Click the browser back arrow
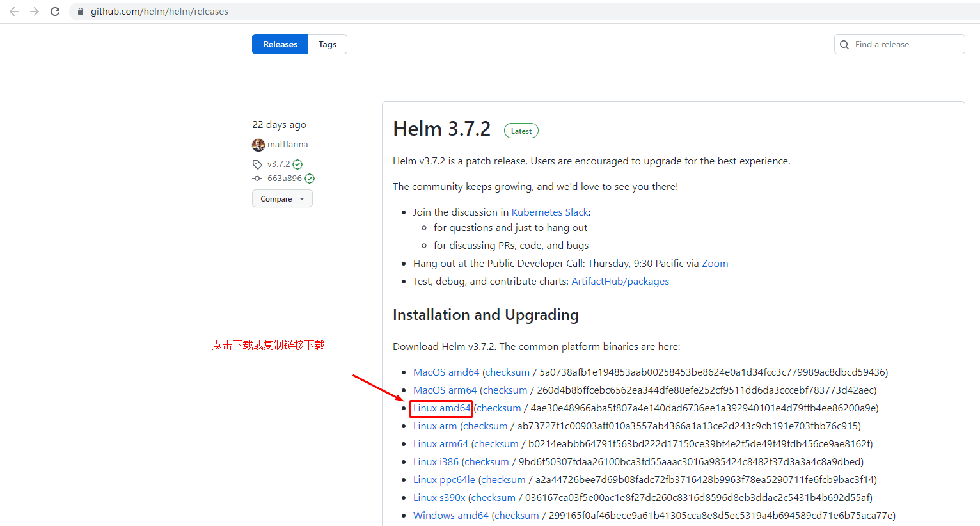Viewport: 980px width, 526px height. click(14, 12)
